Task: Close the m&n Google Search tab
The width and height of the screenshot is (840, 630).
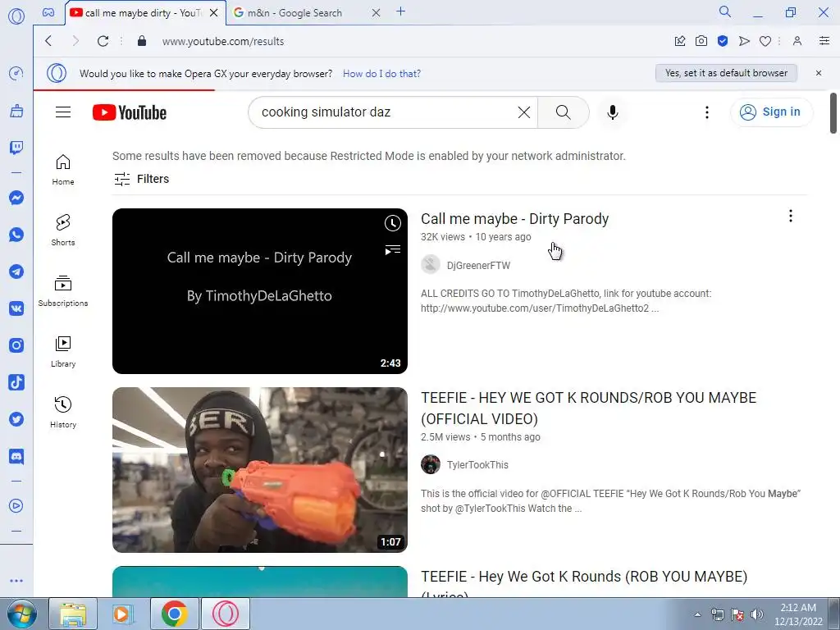Action: point(376,12)
